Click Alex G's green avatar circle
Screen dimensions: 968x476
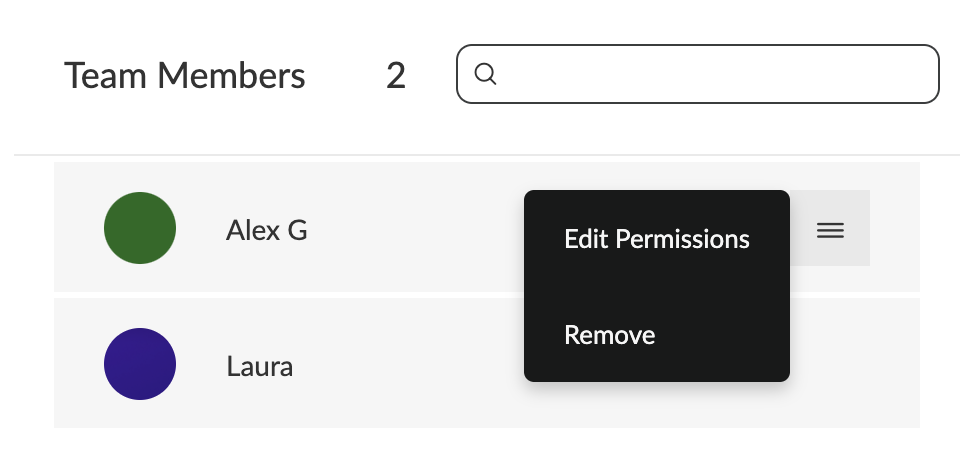pos(140,228)
